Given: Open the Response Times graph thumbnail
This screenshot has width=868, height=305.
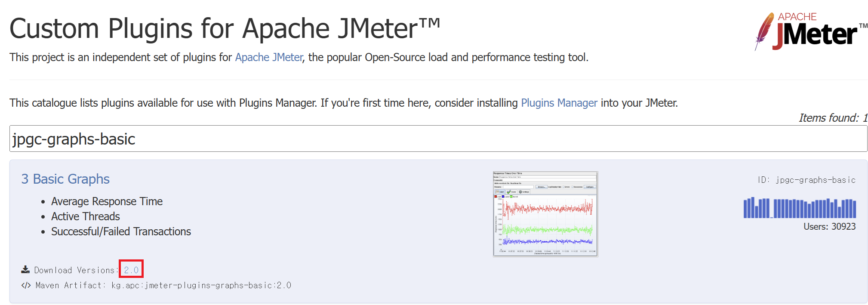Looking at the screenshot, I should point(545,214).
